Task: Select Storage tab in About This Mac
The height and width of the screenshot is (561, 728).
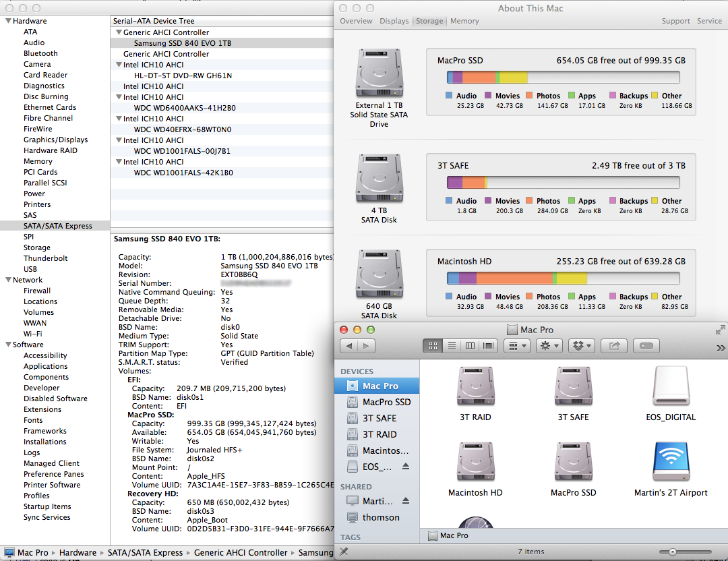Action: click(x=429, y=21)
